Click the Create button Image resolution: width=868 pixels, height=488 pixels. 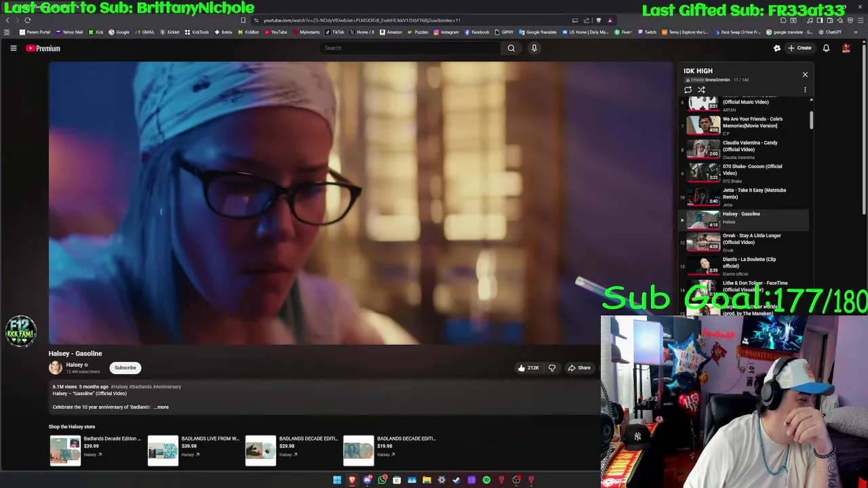pyautogui.click(x=800, y=48)
